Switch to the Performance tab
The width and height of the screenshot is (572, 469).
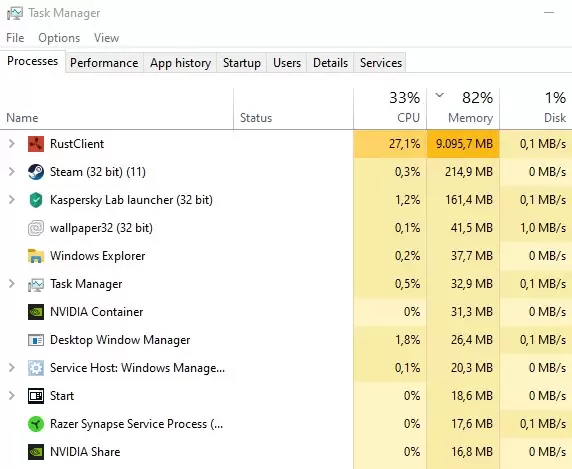point(104,63)
